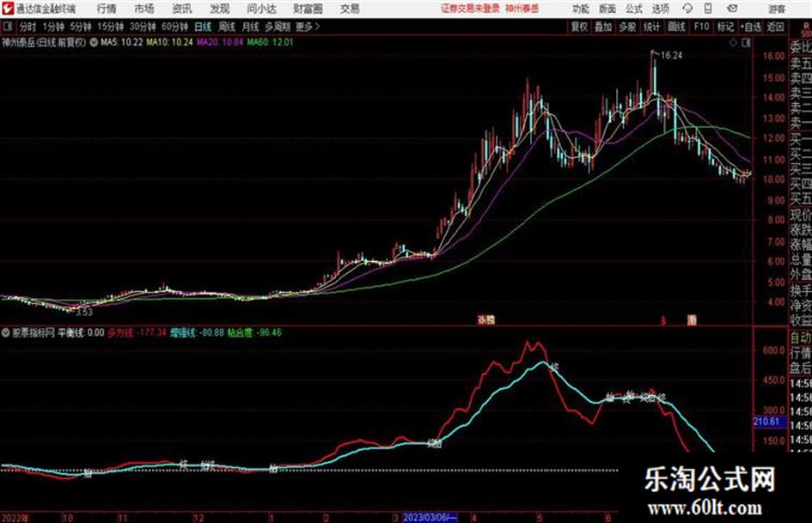Open the 交易 menu

coord(350,9)
